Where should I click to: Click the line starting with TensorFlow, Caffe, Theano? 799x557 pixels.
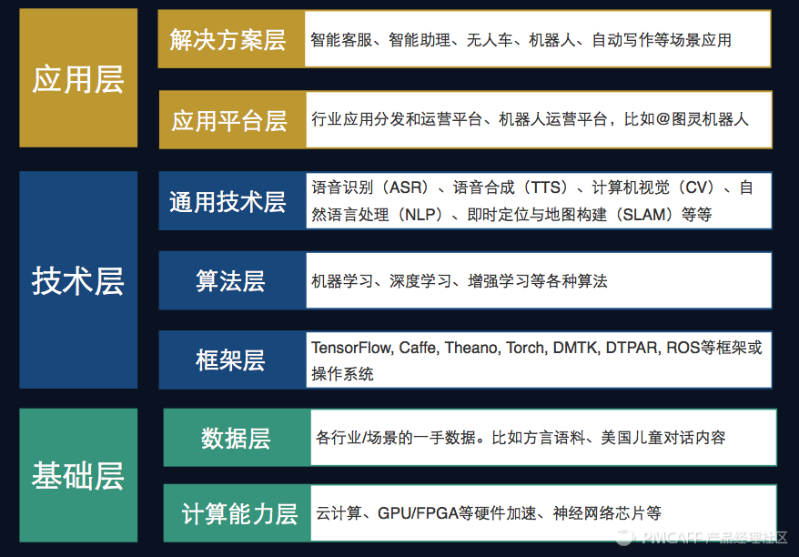tap(537, 348)
